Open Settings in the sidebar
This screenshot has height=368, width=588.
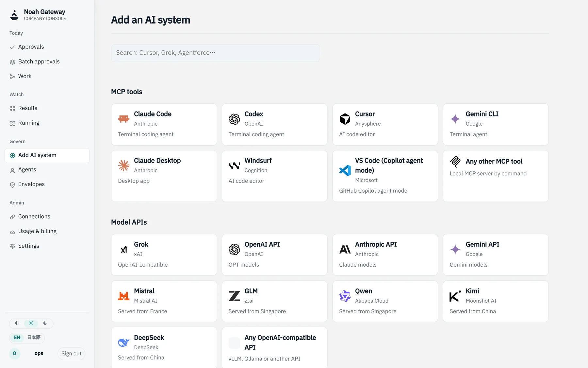click(47, 246)
